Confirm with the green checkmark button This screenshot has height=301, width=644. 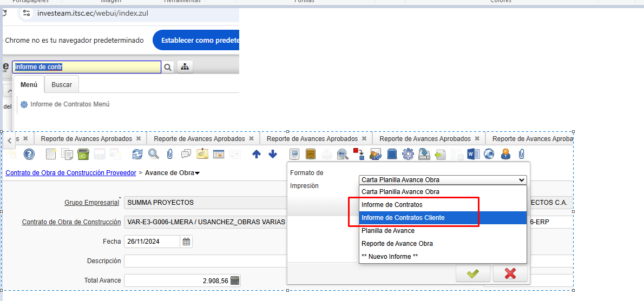472,273
